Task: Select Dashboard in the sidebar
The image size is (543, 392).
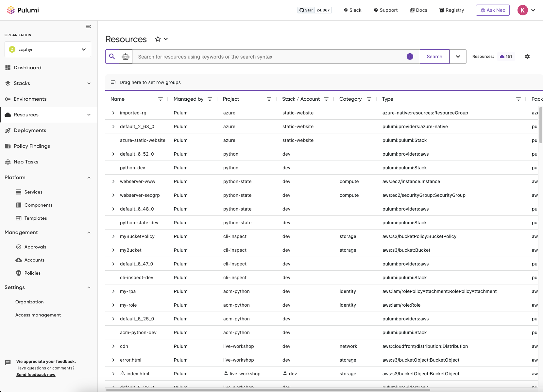Action: pyautogui.click(x=27, y=67)
